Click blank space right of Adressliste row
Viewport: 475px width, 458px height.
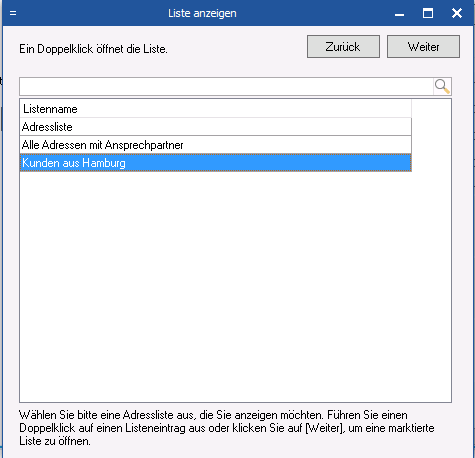click(432, 127)
